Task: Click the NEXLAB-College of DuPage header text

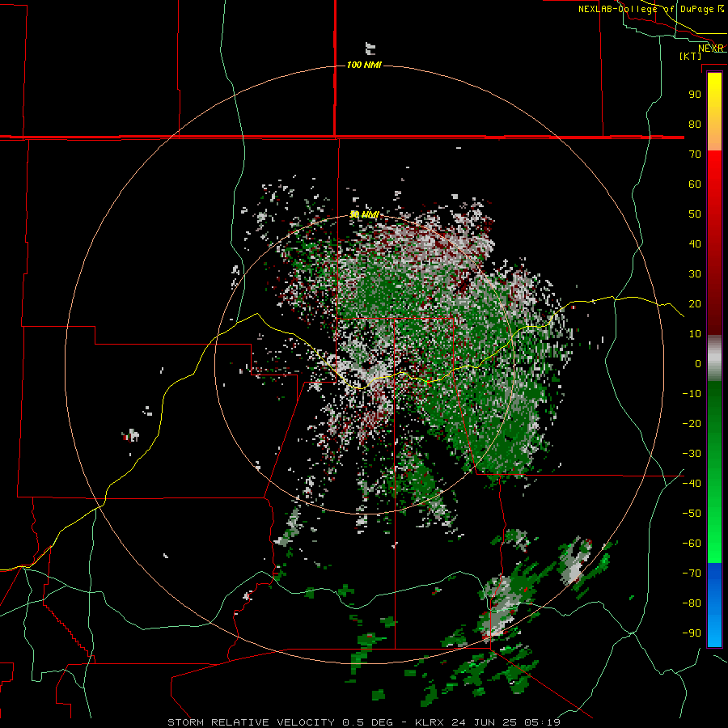Action: pyautogui.click(x=650, y=9)
